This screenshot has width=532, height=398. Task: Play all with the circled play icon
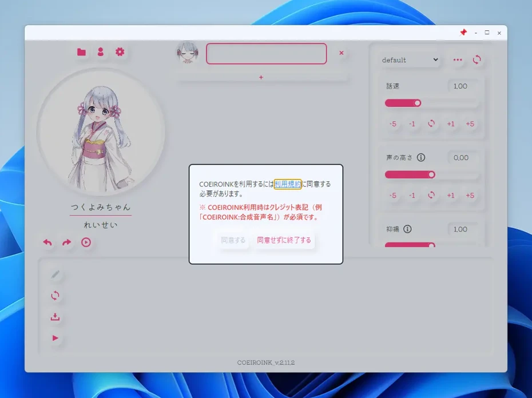point(86,242)
